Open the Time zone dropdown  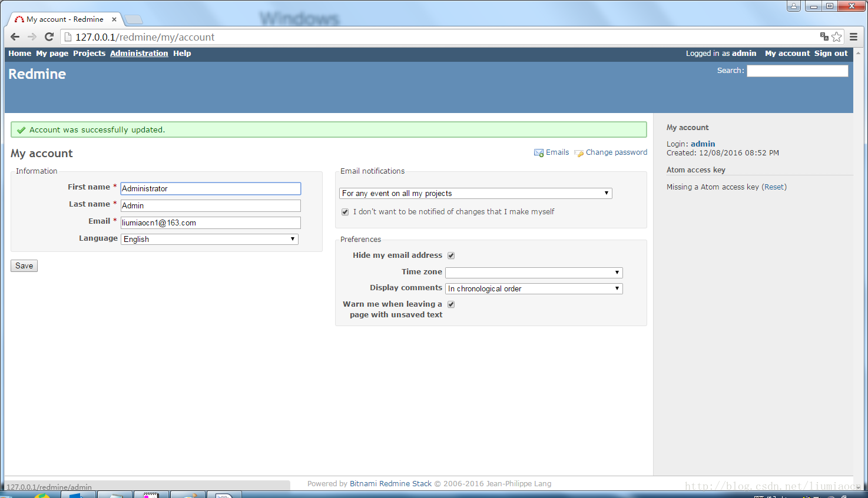pyautogui.click(x=534, y=273)
